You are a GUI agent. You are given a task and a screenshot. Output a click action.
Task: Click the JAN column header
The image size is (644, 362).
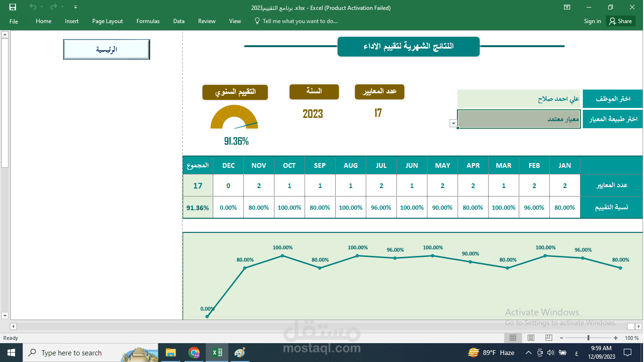pyautogui.click(x=565, y=165)
